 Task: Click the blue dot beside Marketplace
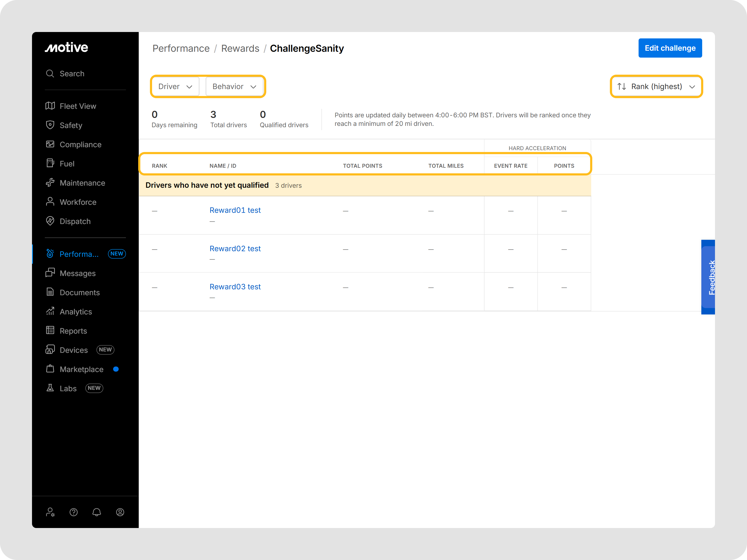[x=116, y=369]
